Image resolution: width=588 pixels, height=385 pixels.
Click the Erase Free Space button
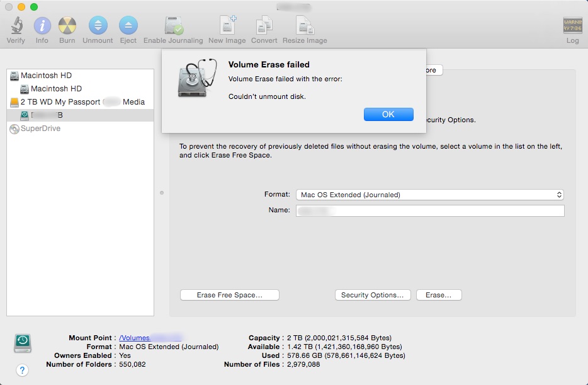229,294
